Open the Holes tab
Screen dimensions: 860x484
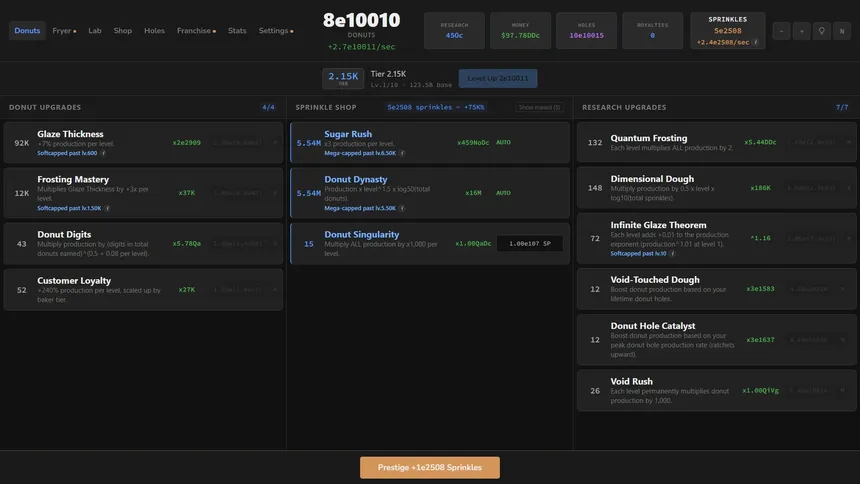click(x=154, y=31)
